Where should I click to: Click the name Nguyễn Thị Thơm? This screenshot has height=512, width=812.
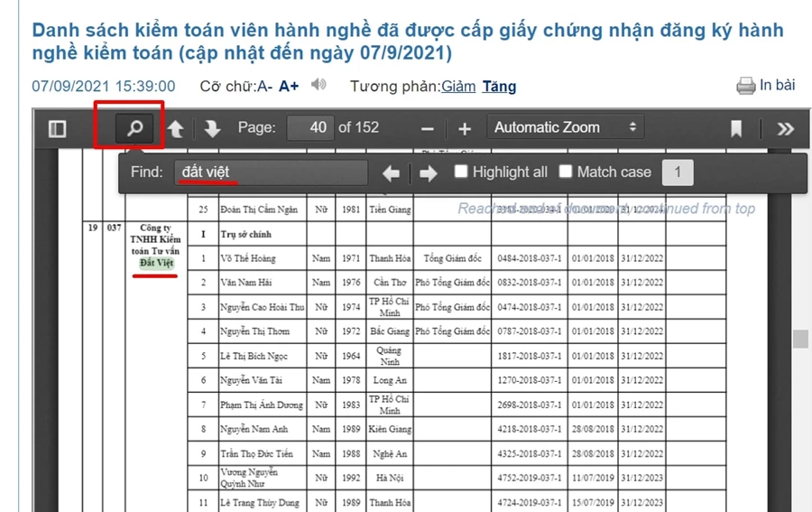tap(254, 331)
